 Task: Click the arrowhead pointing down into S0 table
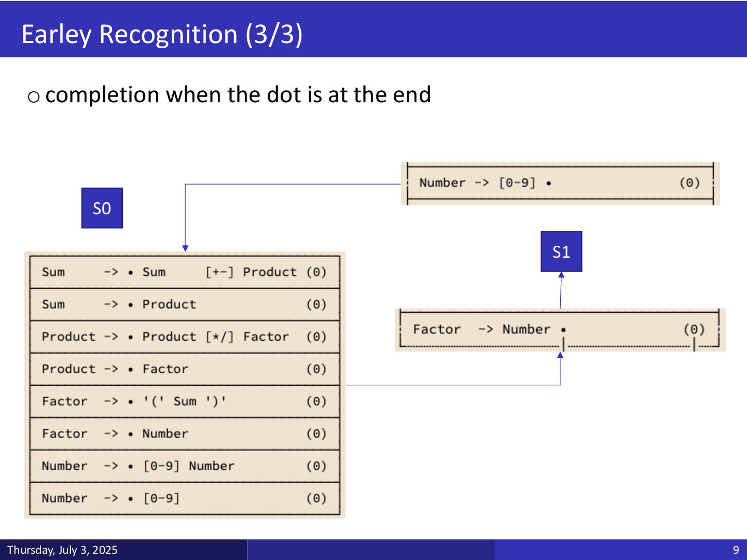click(185, 248)
